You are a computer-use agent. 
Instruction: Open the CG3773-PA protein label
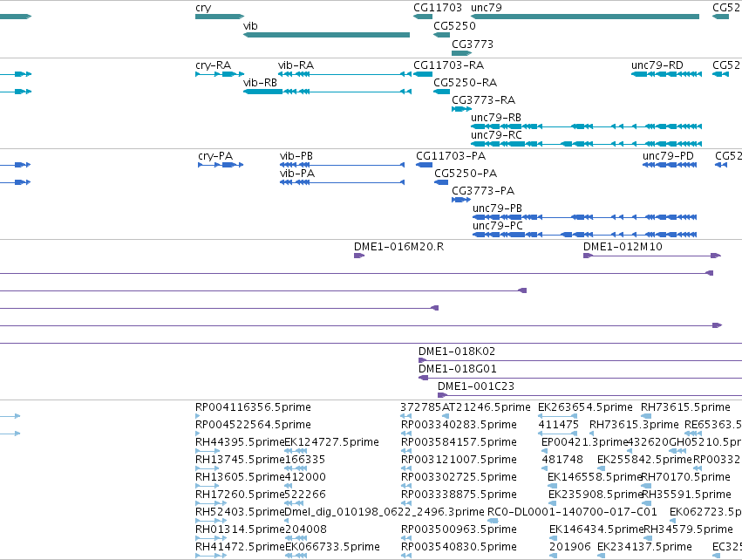pyautogui.click(x=483, y=191)
